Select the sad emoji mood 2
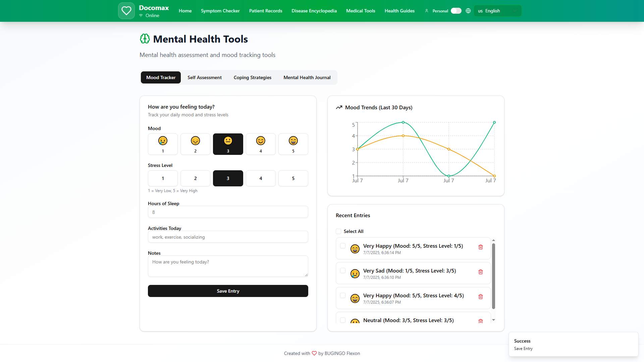Image resolution: width=644 pixels, height=362 pixels. click(195, 144)
